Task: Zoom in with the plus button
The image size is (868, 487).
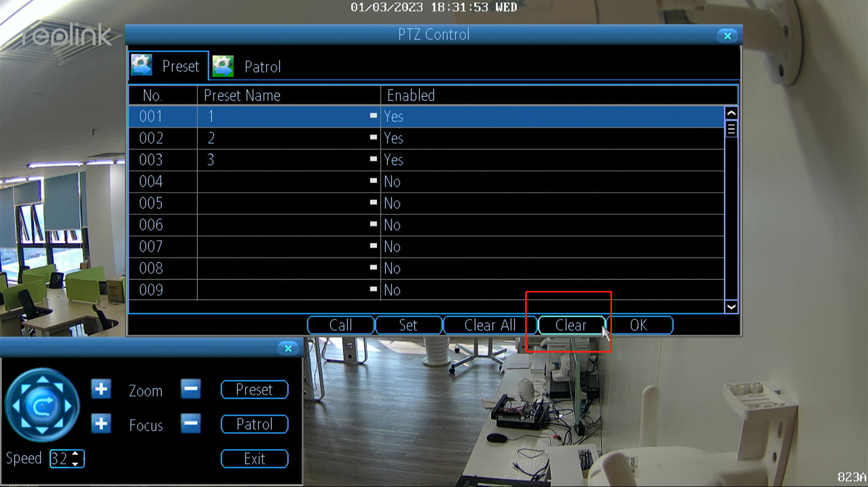Action: click(101, 389)
